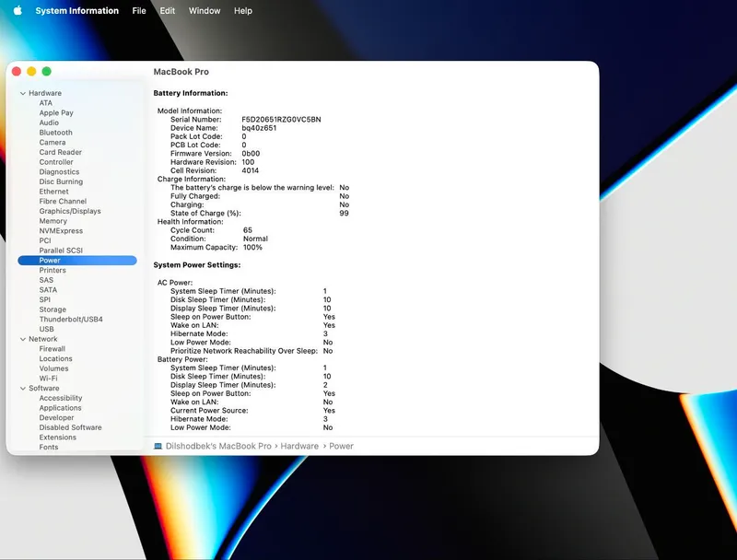Click Dilshodbek's MacBook Pro in path bar
The image size is (737, 560).
click(218, 446)
